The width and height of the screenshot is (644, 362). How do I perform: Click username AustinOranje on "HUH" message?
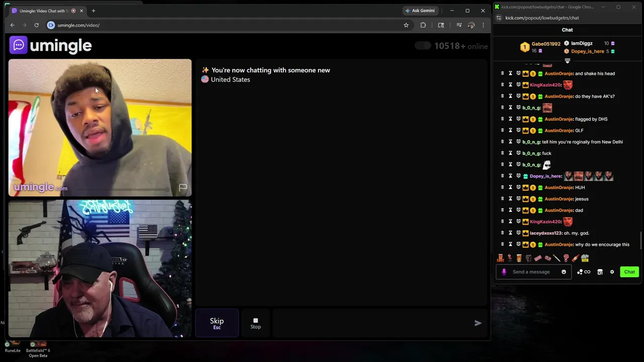coord(558,188)
